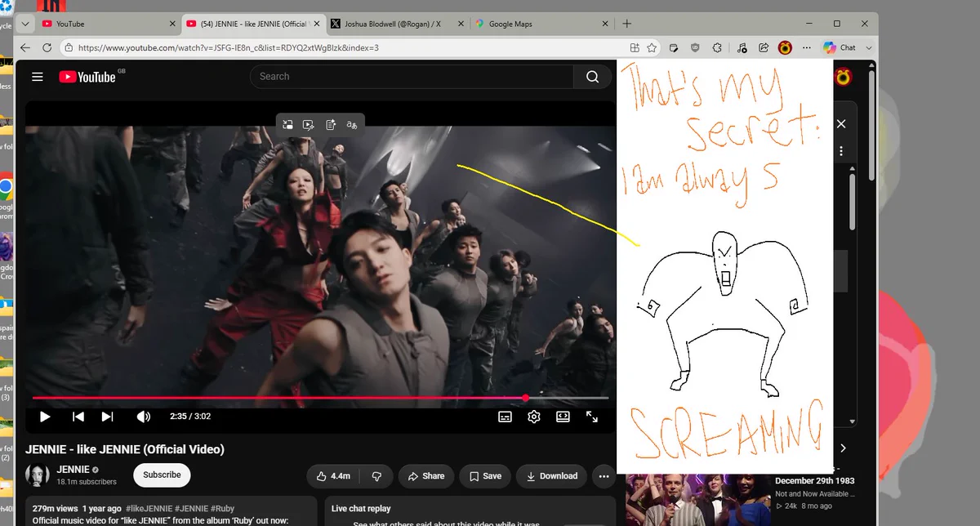The image size is (980, 526).
Task: Subscribe to the JENNIE channel
Action: pos(162,475)
